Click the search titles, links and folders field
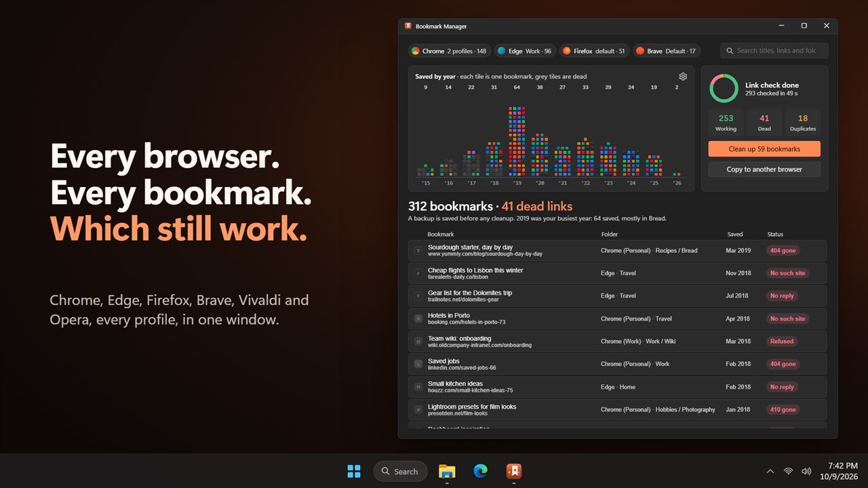The image size is (868, 488). coord(774,51)
